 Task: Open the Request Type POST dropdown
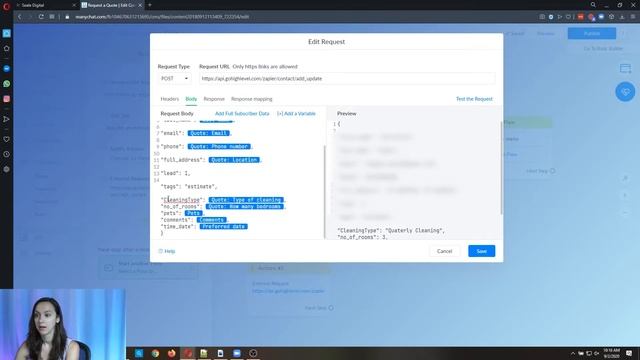174,78
